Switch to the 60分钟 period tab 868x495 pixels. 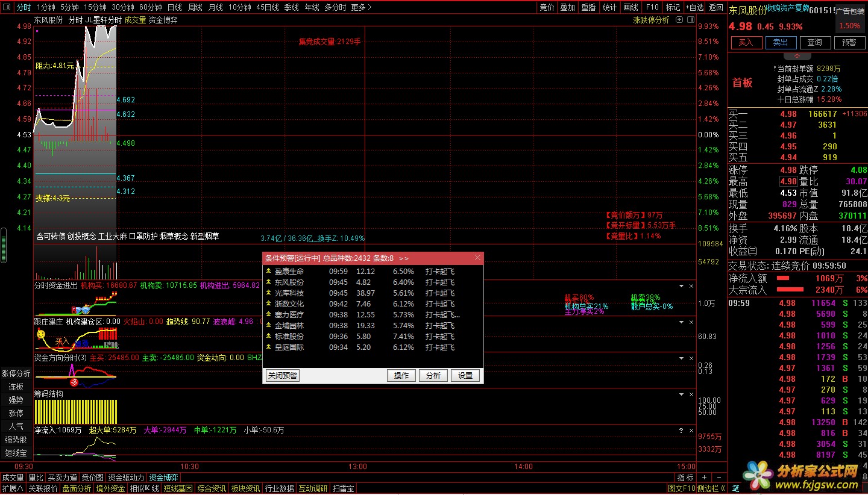coord(151,7)
